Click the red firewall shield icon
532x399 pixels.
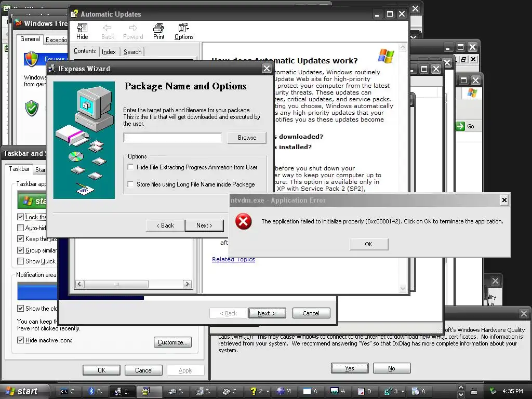coord(31,58)
